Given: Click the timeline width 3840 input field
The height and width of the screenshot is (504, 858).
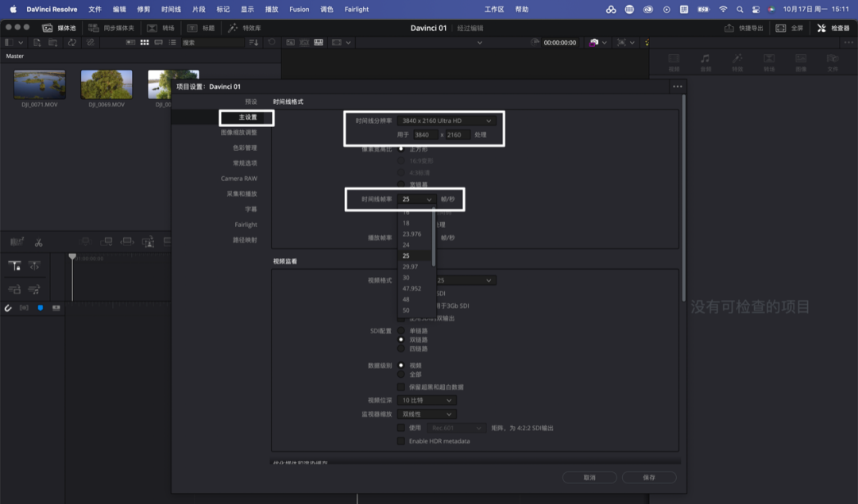Looking at the screenshot, I should click(x=425, y=134).
